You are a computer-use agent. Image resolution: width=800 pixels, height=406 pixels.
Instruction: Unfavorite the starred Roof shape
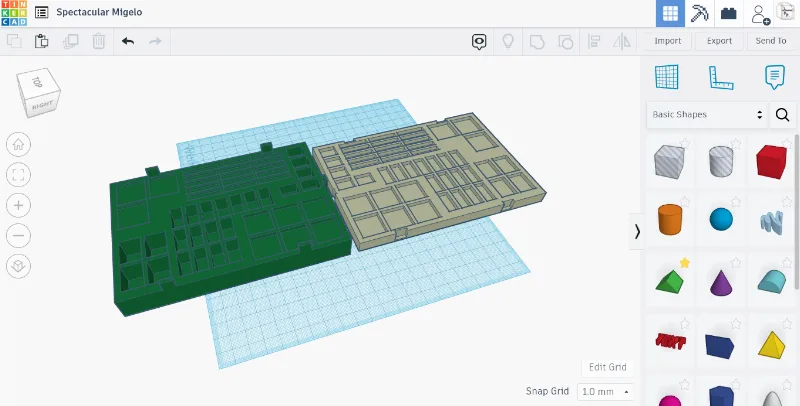pyautogui.click(x=685, y=263)
